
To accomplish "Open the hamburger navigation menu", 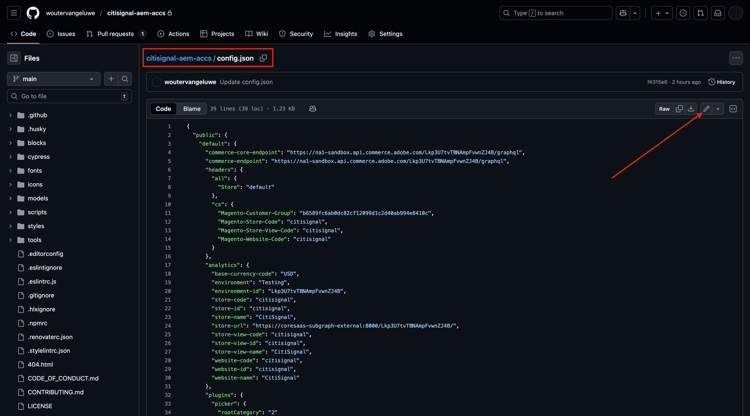I will [13, 13].
